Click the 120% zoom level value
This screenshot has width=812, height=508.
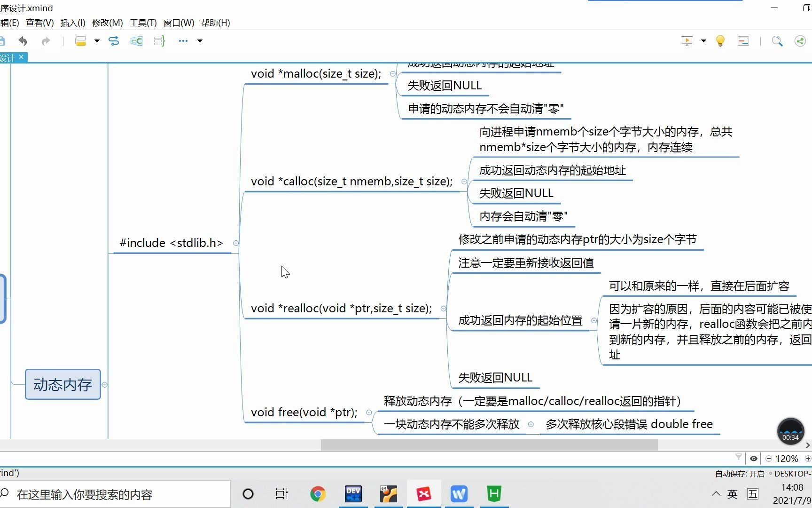pos(787,459)
